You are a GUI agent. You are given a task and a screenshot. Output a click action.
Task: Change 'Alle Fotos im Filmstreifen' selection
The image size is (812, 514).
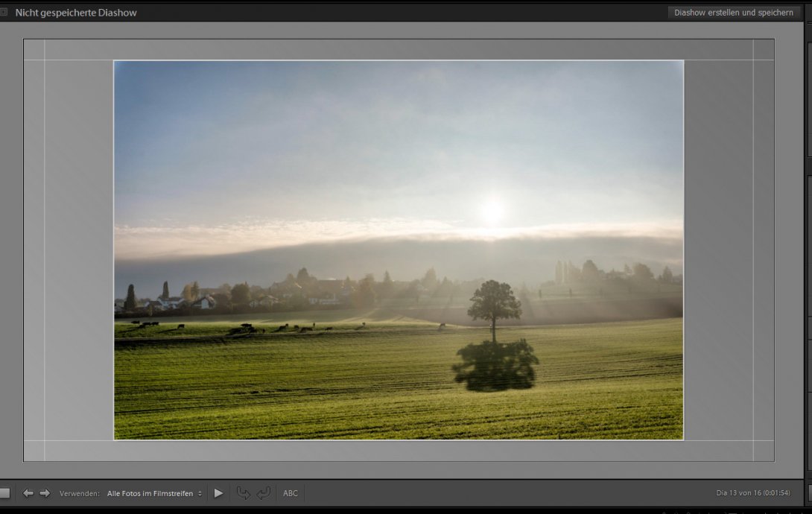click(x=153, y=492)
